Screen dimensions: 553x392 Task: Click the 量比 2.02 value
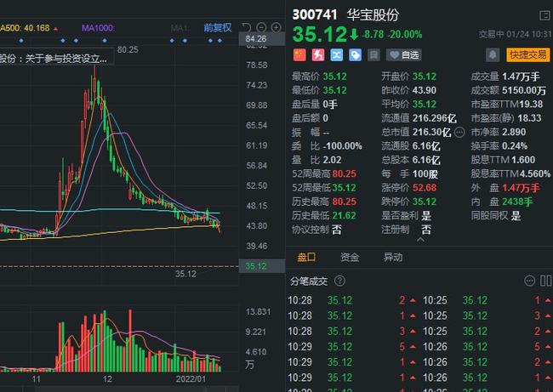pyautogui.click(x=332, y=160)
